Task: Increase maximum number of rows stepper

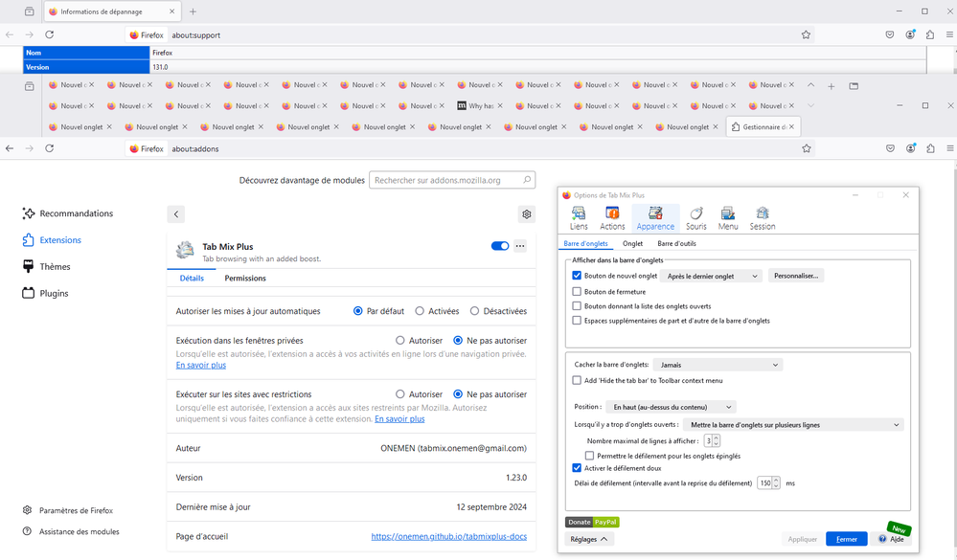Action: pos(717,437)
